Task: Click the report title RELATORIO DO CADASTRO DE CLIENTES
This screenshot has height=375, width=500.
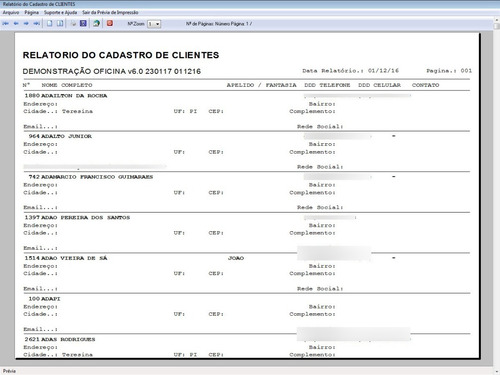Action: pyautogui.click(x=121, y=55)
